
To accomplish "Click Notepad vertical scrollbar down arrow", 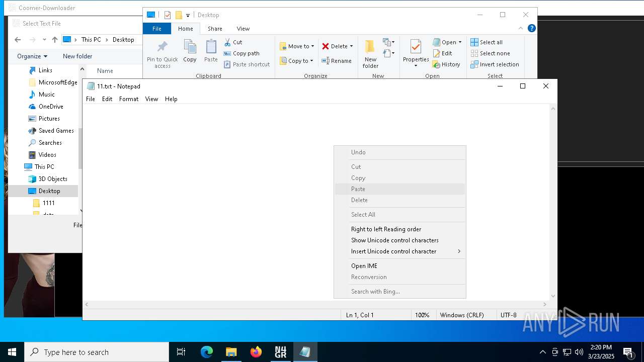I will tap(553, 296).
